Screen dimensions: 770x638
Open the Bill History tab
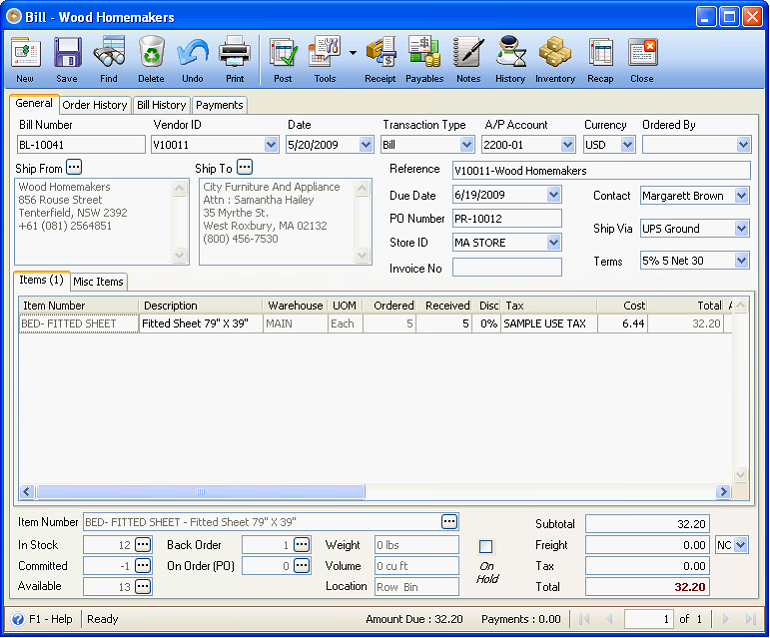pyautogui.click(x=162, y=105)
